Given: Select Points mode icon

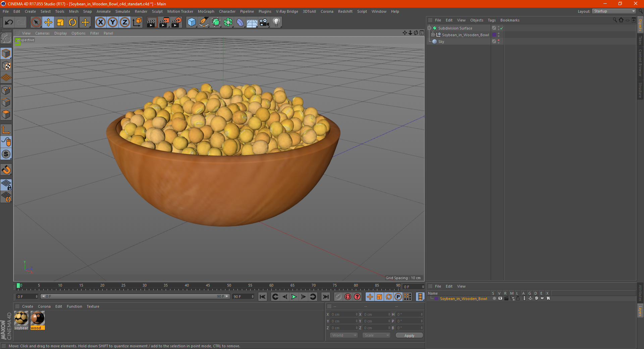Looking at the screenshot, I should point(6,90).
